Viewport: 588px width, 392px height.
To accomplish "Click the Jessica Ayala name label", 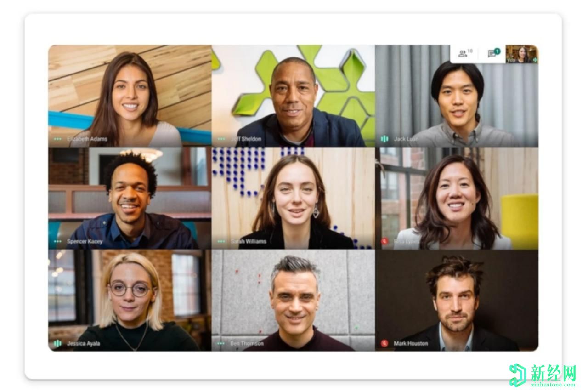I will pyautogui.click(x=84, y=343).
